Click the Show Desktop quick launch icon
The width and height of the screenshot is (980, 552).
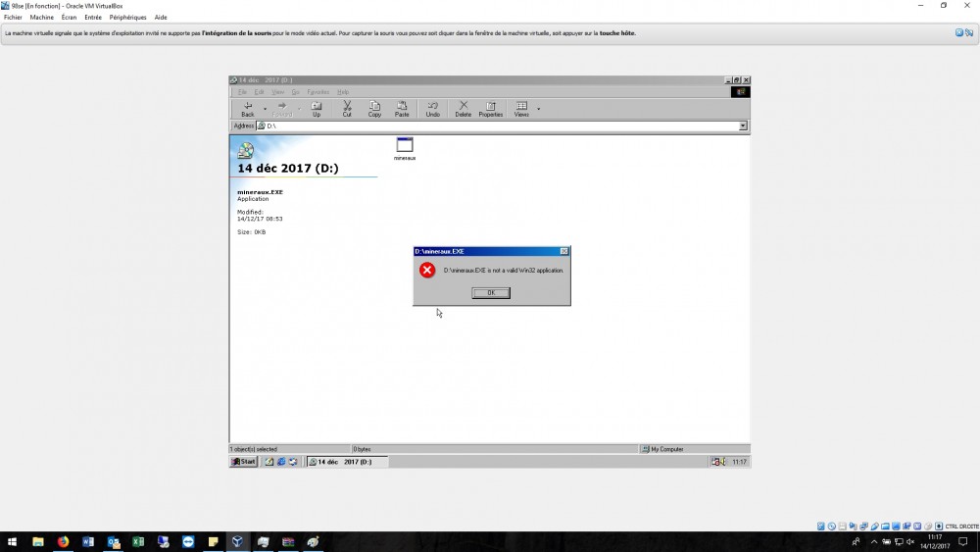[269, 462]
